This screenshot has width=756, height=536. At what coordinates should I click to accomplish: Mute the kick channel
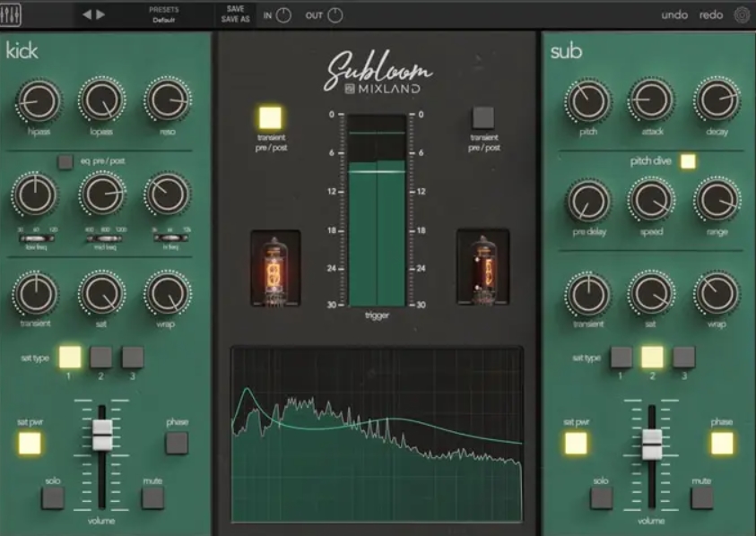tap(152, 498)
